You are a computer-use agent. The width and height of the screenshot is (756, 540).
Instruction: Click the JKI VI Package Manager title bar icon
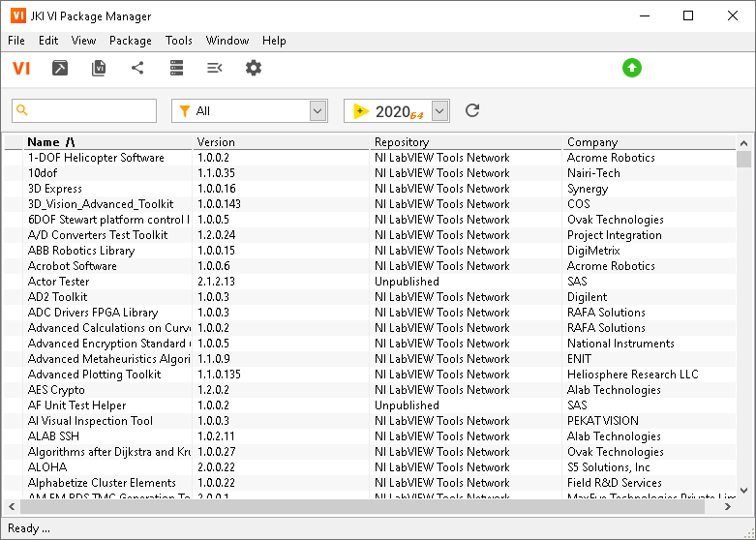pyautogui.click(x=17, y=15)
